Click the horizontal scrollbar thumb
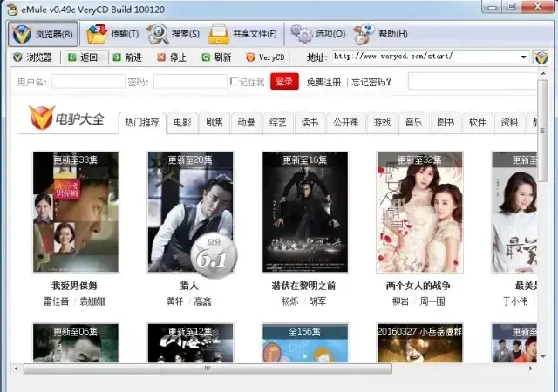This screenshot has height=392, width=558. pos(208,368)
